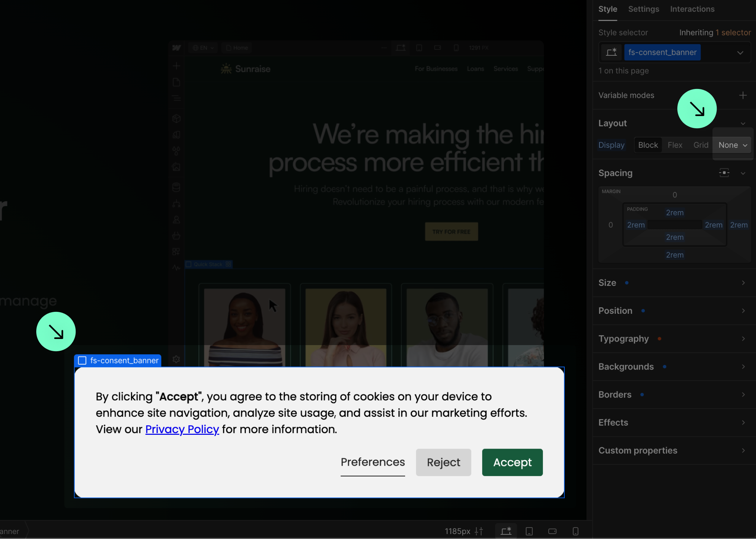The width and height of the screenshot is (756, 539).
Task: Click the Sunraise logo in the background preview
Action: tap(246, 69)
